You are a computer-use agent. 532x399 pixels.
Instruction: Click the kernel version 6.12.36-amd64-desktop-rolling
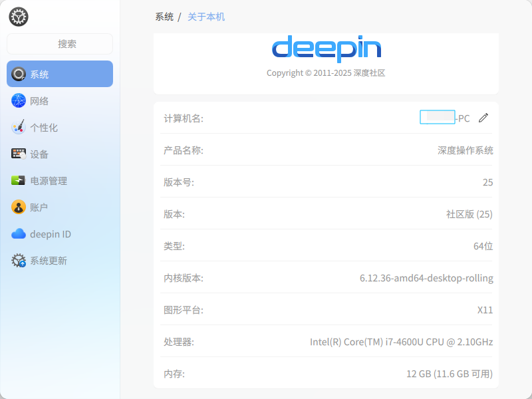pyautogui.click(x=426, y=278)
